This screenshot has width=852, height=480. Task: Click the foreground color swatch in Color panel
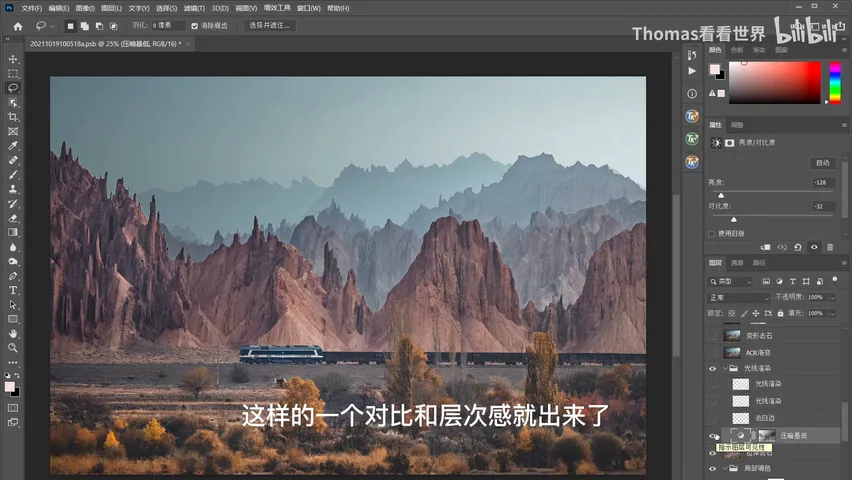point(715,69)
